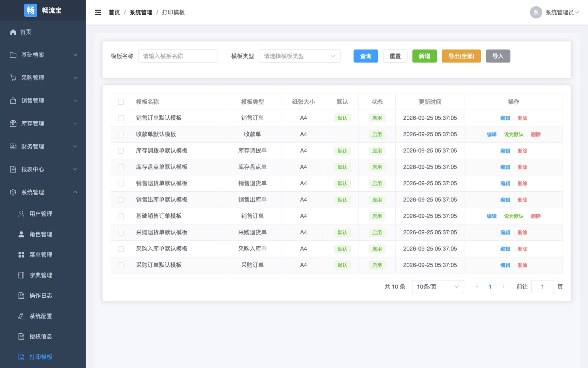Collapse the 系统管理 menu chevron
The height and width of the screenshot is (368, 588).
(75, 192)
